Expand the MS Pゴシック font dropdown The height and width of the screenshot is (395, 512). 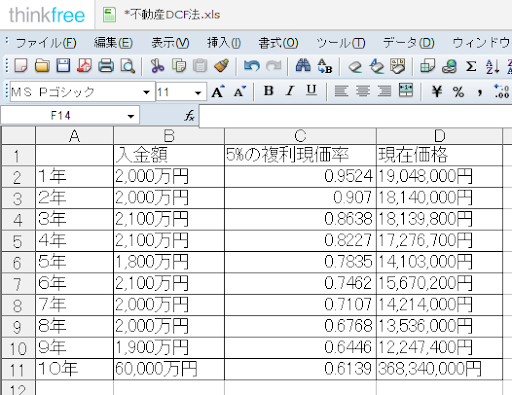tap(146, 92)
